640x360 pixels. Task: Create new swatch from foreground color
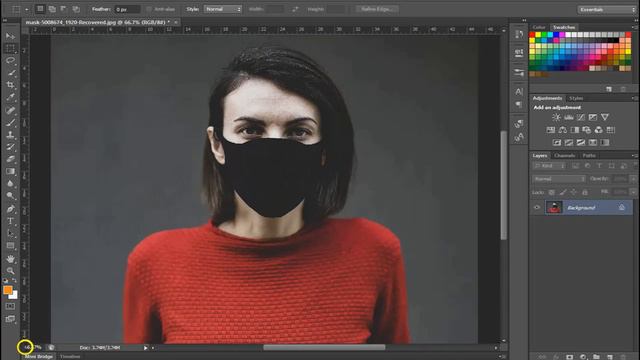click(609, 89)
